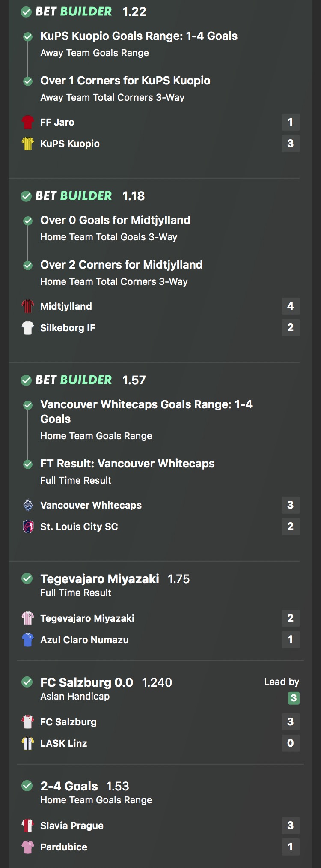Click the FF Jaro red jersey icon
The image size is (321, 868).
click(28, 122)
